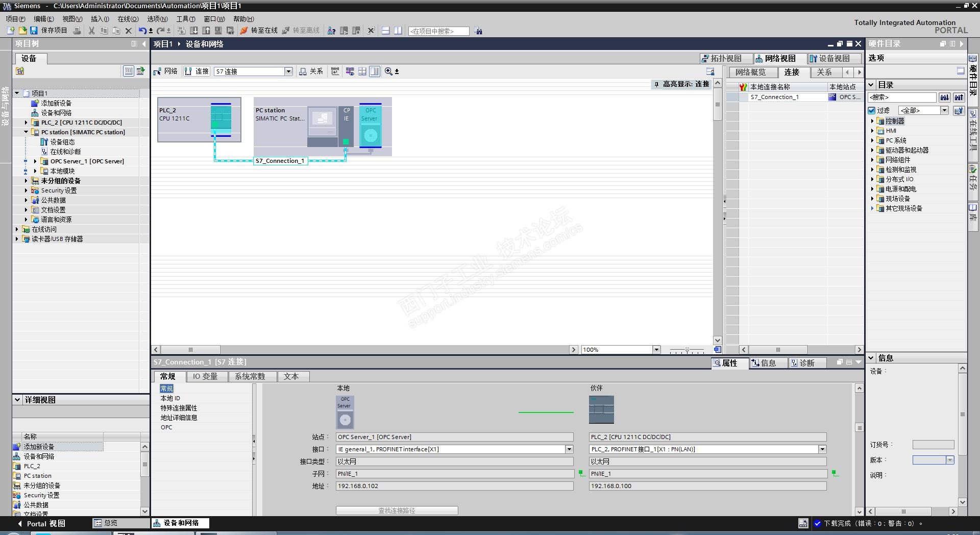Expand the PLC_2 [CPU 1211C DC/DC/DC] tree node
Viewport: 980px width, 535px height.
coord(26,123)
